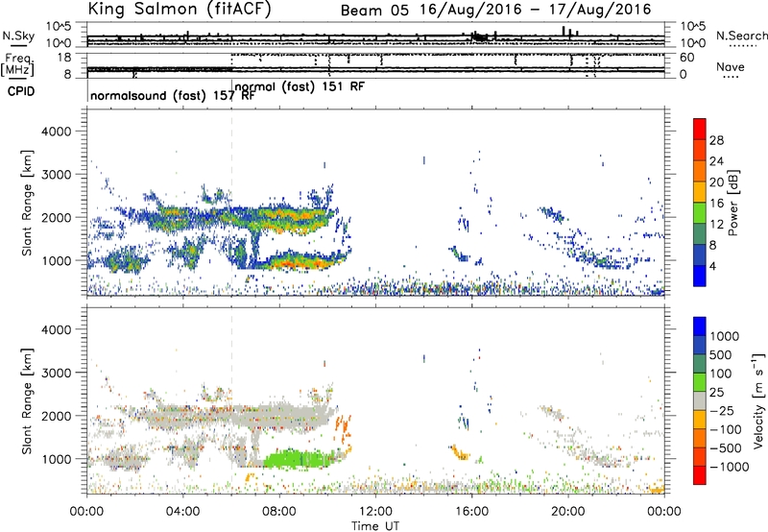The height and width of the screenshot is (532, 768).
Task: Click the left '10^5' noise axis tick
Action: coord(59,26)
